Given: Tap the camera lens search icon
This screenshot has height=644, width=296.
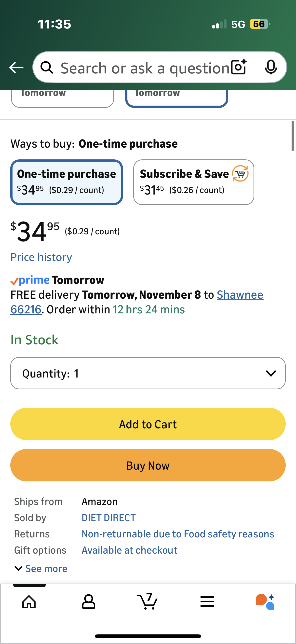Looking at the screenshot, I should click(239, 67).
